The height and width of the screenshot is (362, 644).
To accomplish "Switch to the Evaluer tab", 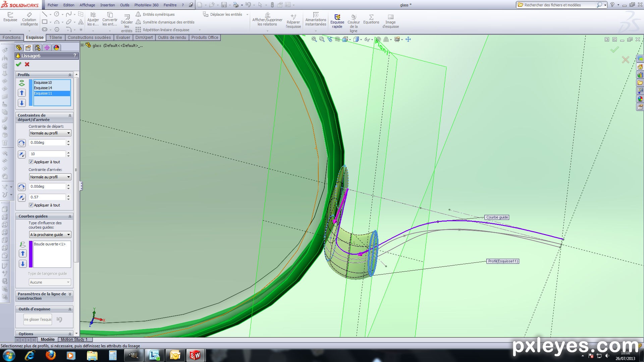I will click(x=123, y=38).
